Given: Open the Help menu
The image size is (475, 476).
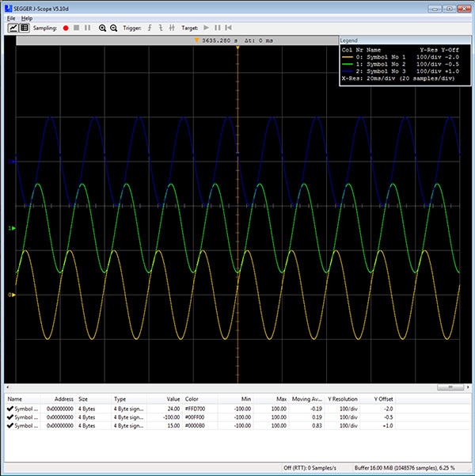Looking at the screenshot, I should coord(27,17).
